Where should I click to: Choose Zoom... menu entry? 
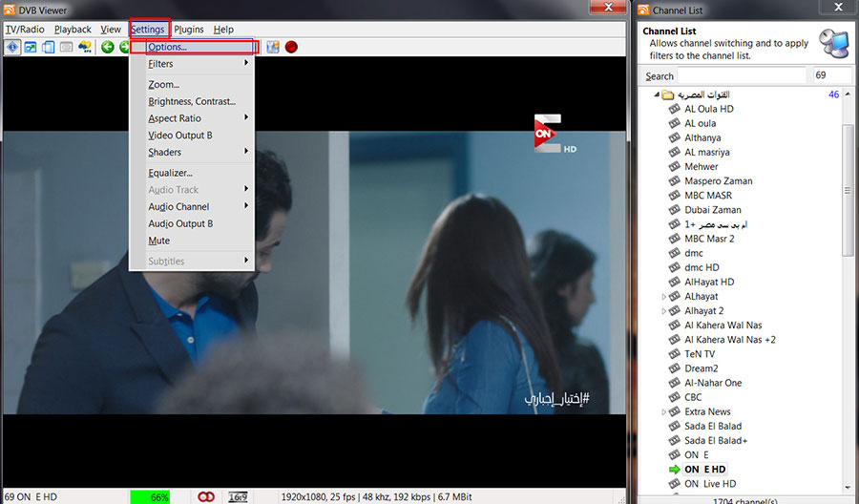(x=192, y=84)
